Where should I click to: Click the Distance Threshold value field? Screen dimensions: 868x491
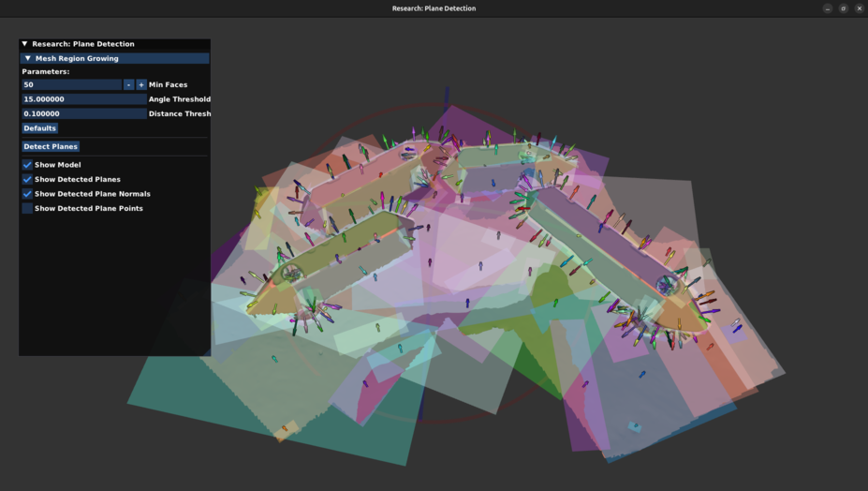point(84,113)
